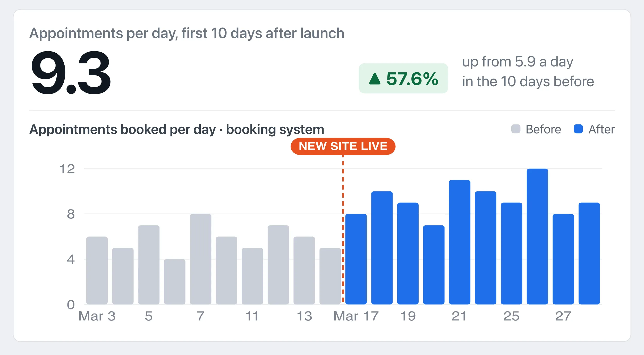Click the gray bar above Mar 3
Viewport: 644px width, 355px height.
point(97,271)
